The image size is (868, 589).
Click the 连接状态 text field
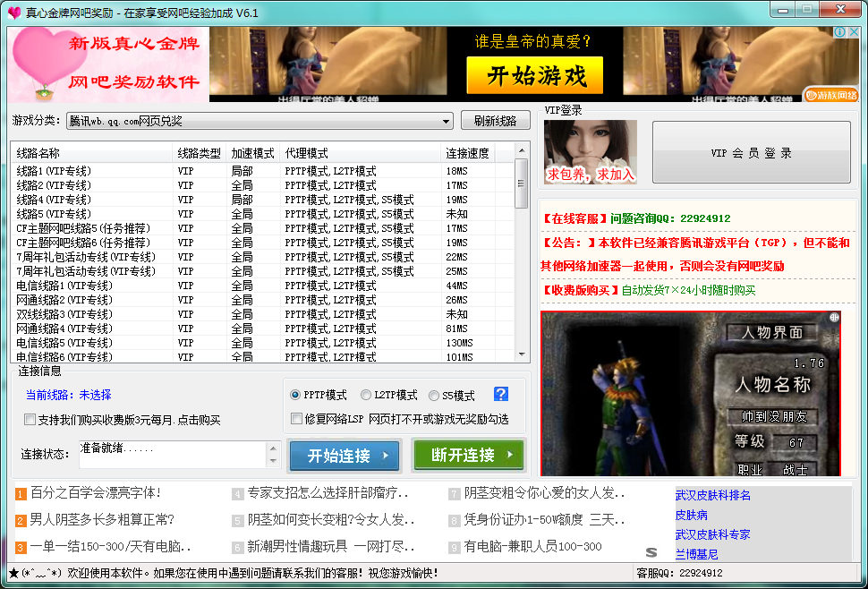(172, 455)
